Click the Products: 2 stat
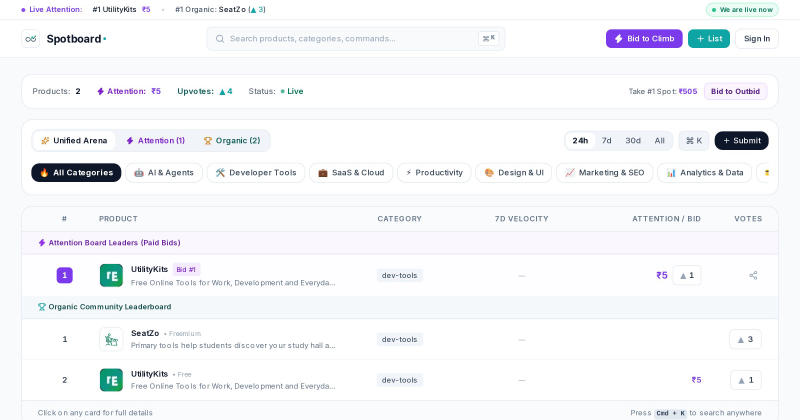 point(56,91)
